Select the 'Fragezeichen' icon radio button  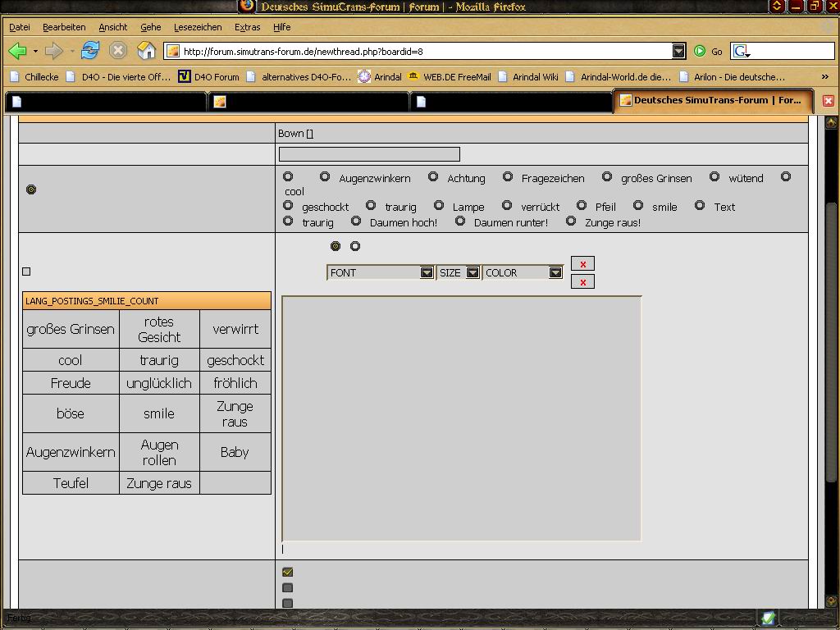pyautogui.click(x=508, y=177)
